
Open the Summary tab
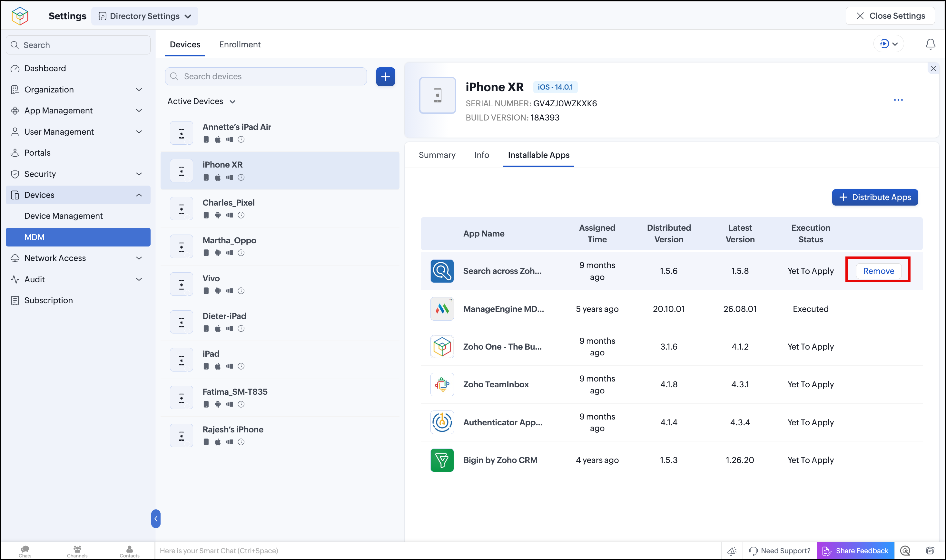point(437,155)
